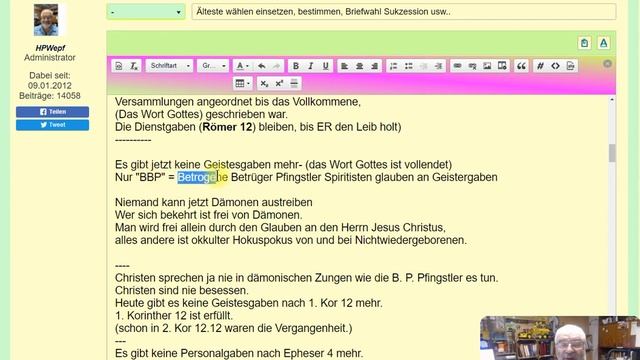The height and width of the screenshot is (360, 640).
Task: Apply subscript formatting
Action: 264,84
